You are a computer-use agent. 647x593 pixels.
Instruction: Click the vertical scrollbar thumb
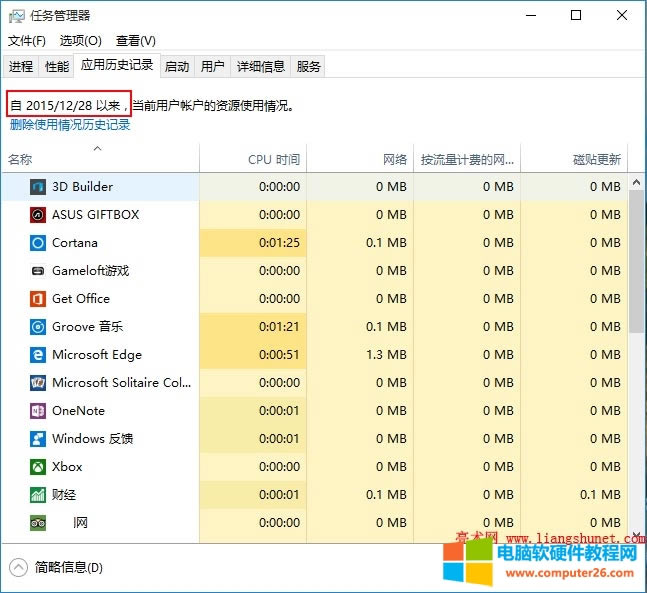click(x=636, y=261)
